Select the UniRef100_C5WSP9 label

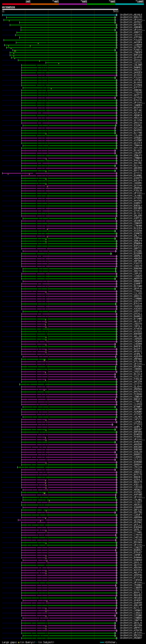click(x=131, y=52)
